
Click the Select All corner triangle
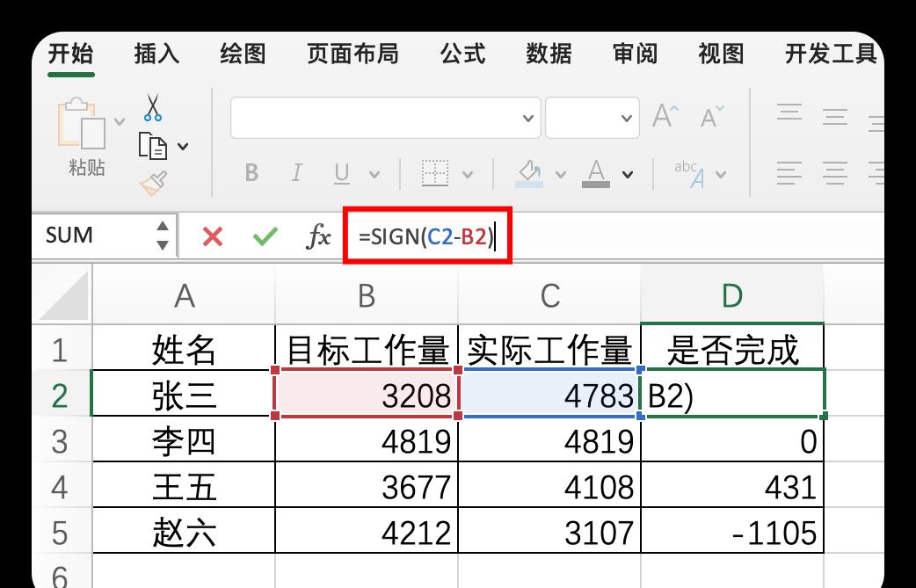click(x=63, y=294)
